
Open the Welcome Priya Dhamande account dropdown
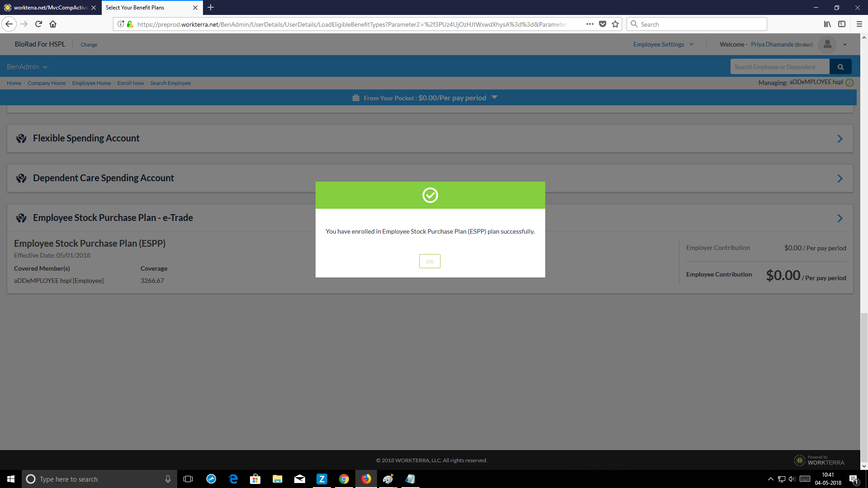point(844,44)
